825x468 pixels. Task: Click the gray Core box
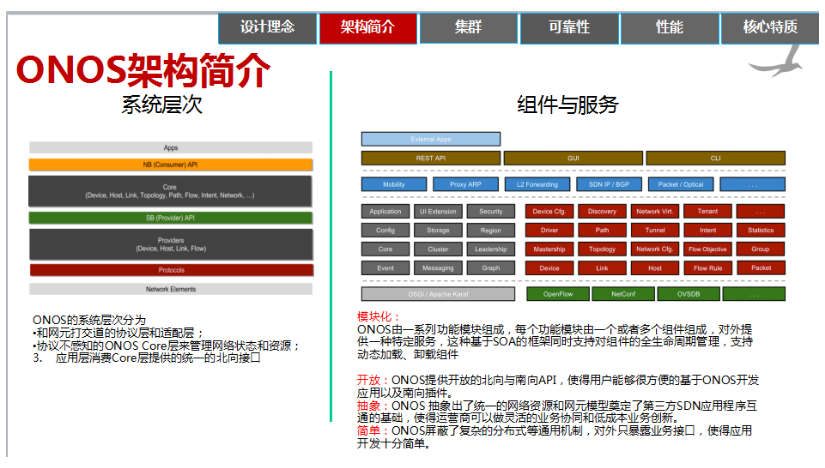(385, 249)
